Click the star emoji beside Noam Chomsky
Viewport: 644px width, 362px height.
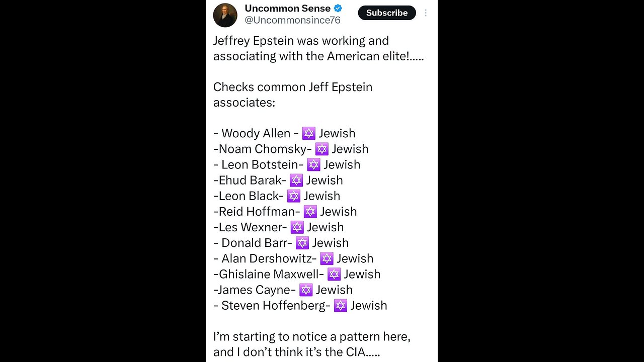[321, 149]
